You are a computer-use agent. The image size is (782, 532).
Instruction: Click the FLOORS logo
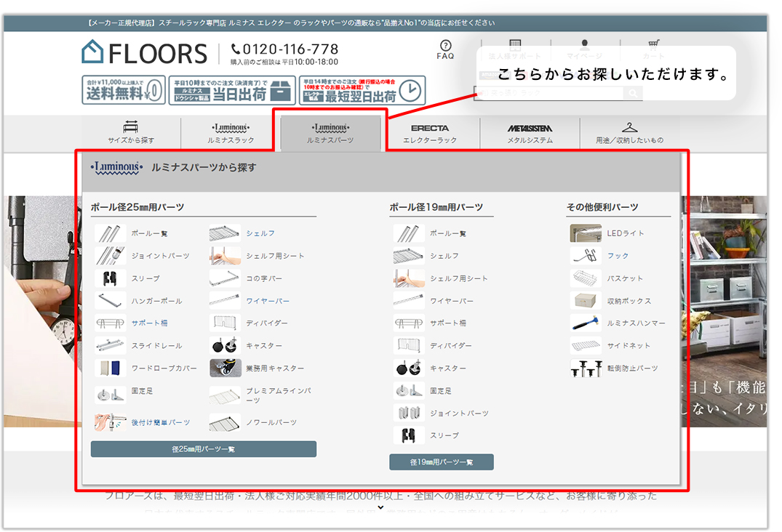tap(145, 52)
